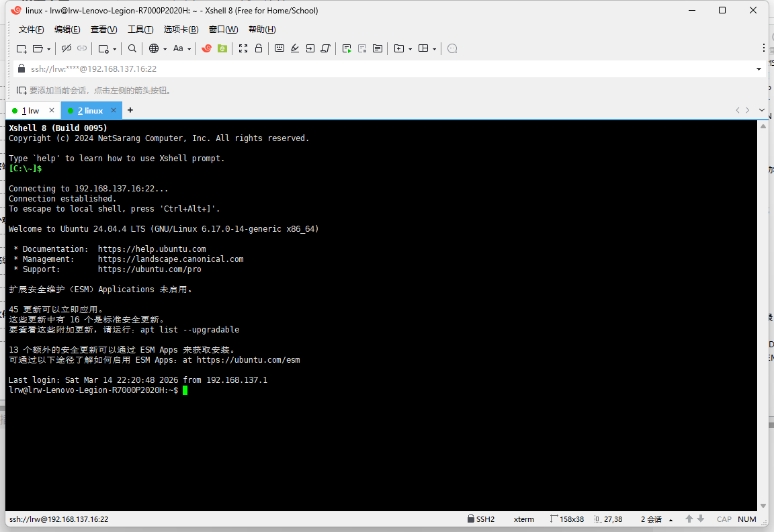Open the session properties gear icon
774x532 pixels.
click(x=103, y=48)
